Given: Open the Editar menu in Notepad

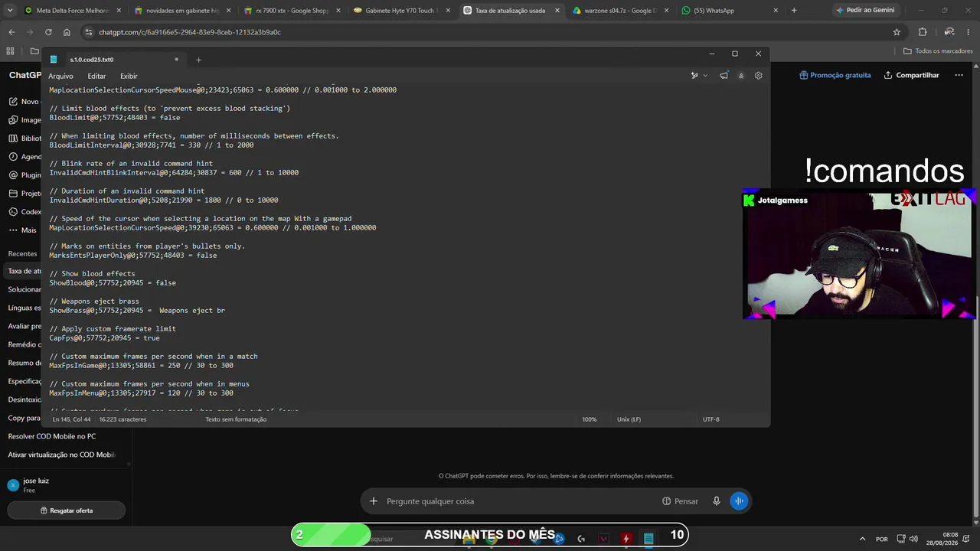Looking at the screenshot, I should 96,76.
